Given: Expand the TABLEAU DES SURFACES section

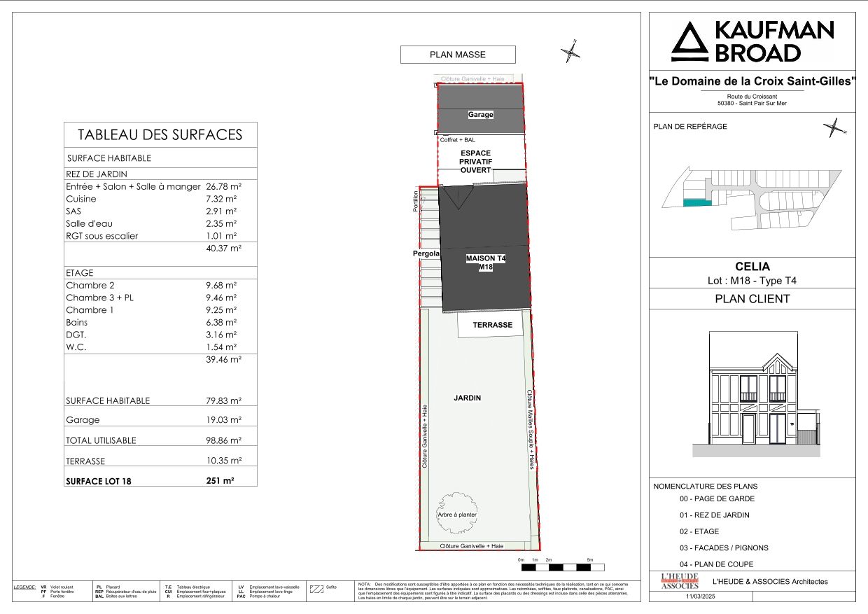Looking at the screenshot, I should [x=161, y=134].
